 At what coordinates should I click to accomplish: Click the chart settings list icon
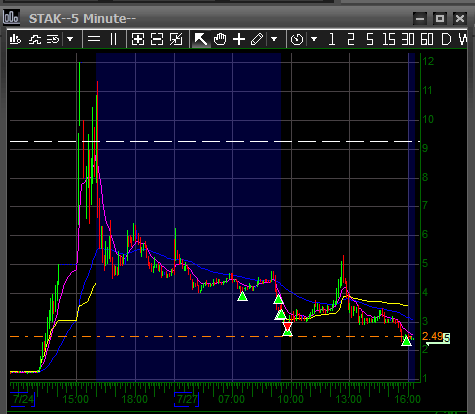click(53, 39)
